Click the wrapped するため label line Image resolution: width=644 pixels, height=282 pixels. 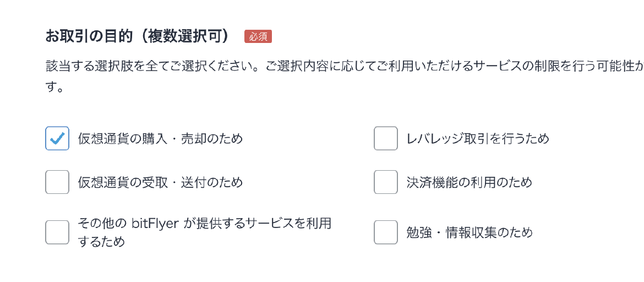click(x=101, y=241)
